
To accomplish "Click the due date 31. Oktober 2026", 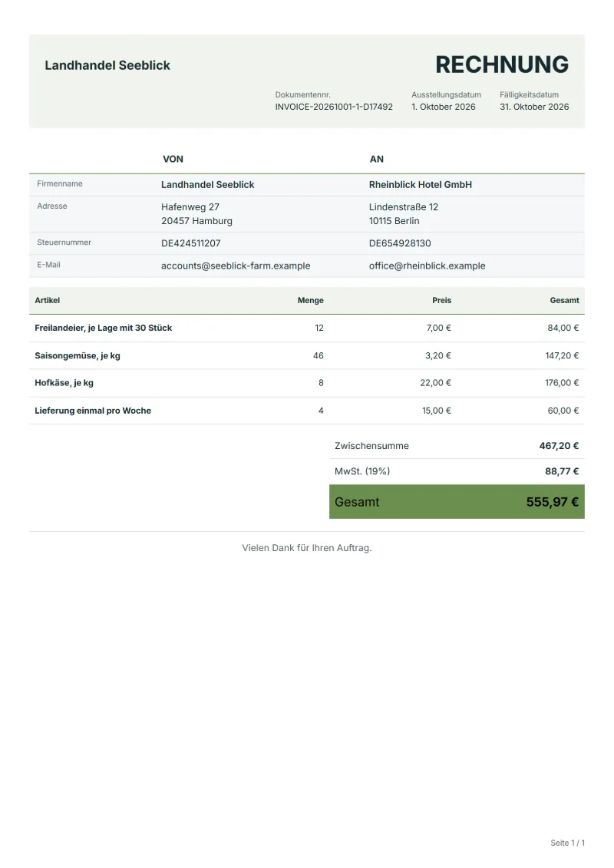I will click(x=534, y=107).
